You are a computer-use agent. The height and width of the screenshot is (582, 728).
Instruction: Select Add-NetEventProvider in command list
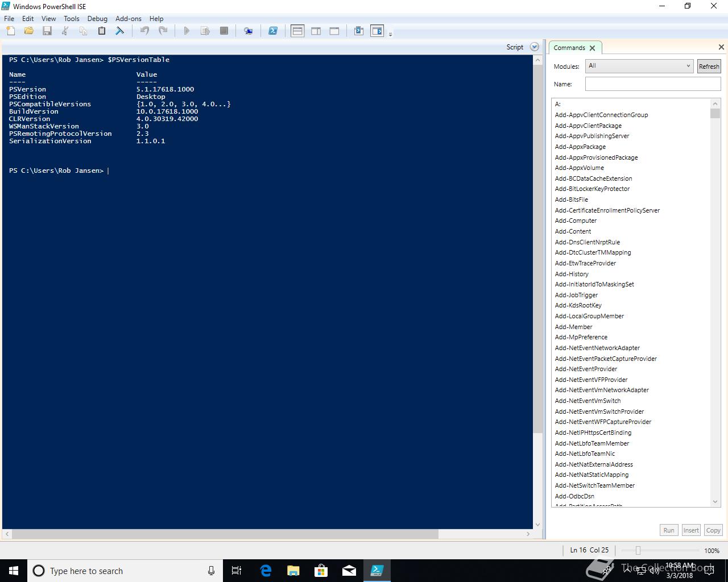(586, 369)
